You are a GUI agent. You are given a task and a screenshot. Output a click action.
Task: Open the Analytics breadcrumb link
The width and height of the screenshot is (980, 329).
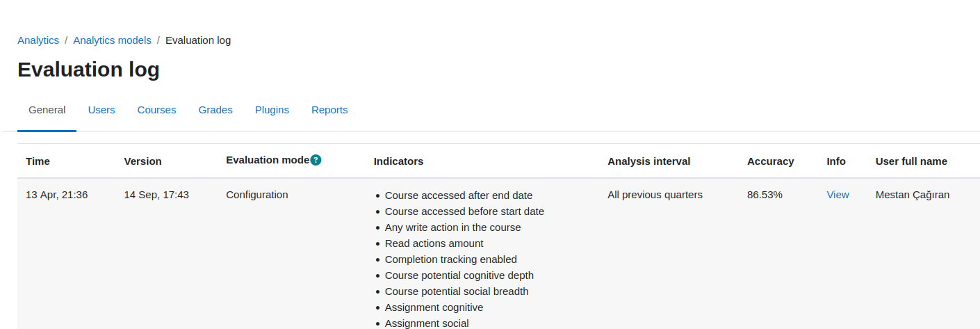click(38, 40)
